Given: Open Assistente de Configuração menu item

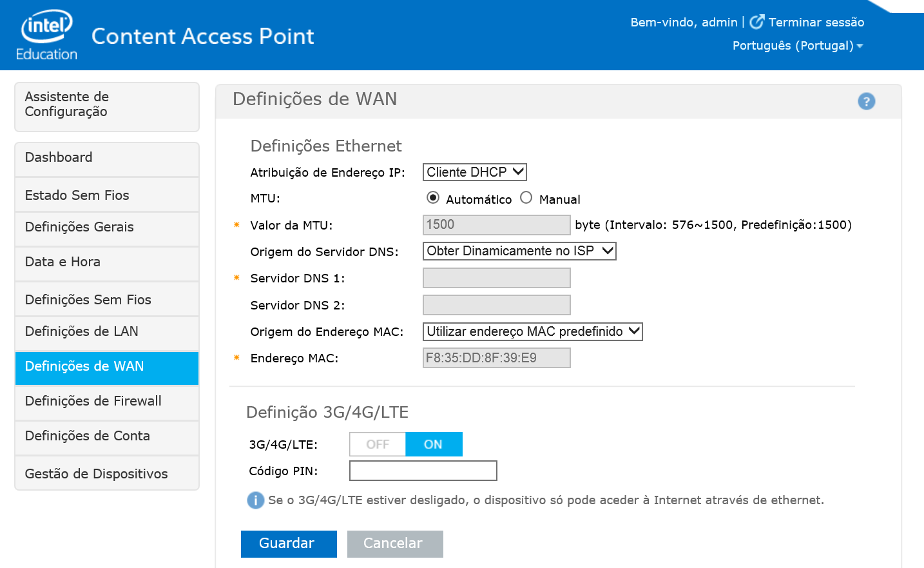Looking at the screenshot, I should pos(107,107).
